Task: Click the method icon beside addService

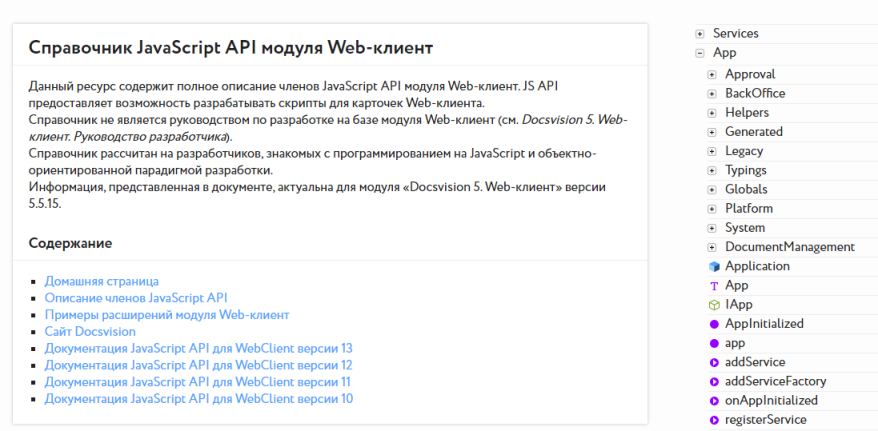Action: [x=714, y=363]
